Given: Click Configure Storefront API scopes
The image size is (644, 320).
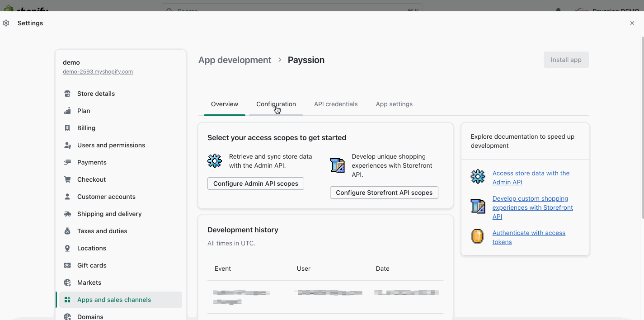Looking at the screenshot, I should 384,193.
